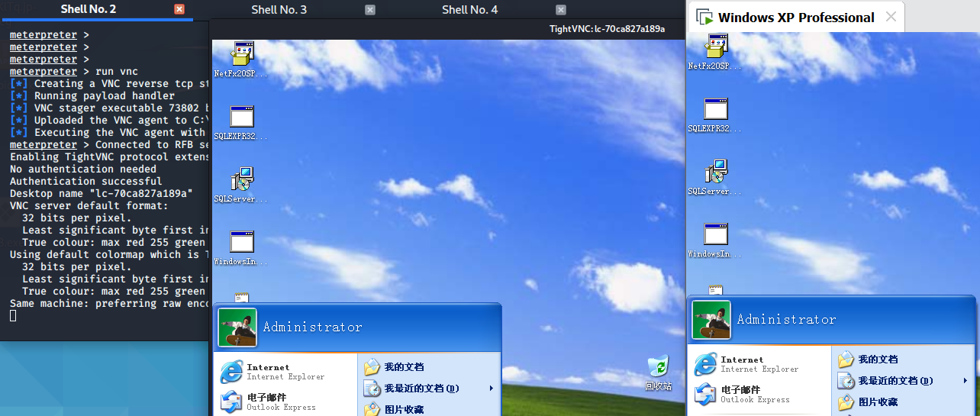Click the terminal cursor prompt block
The height and width of the screenshot is (416, 980).
click(13, 316)
